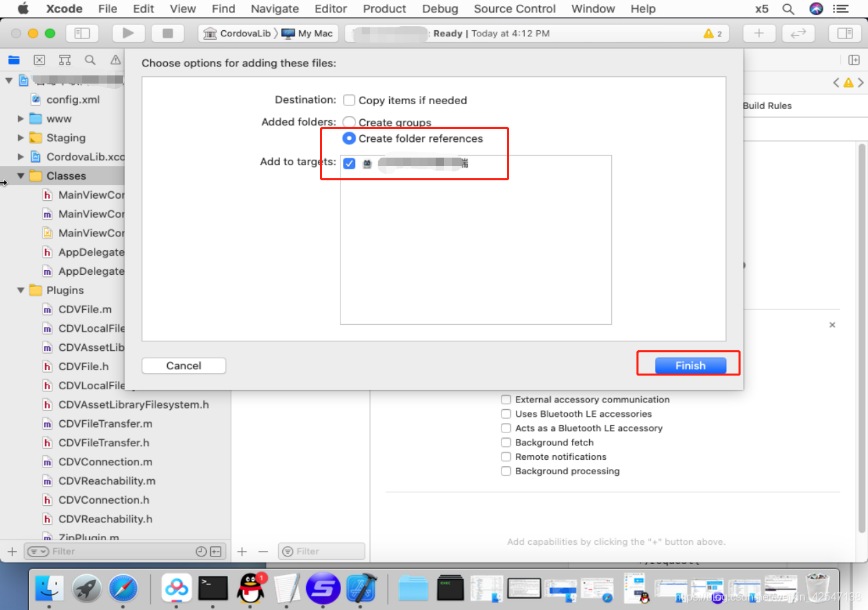The width and height of the screenshot is (868, 610).
Task: Collapse the root project disclosure triangle
Action: (x=9, y=80)
